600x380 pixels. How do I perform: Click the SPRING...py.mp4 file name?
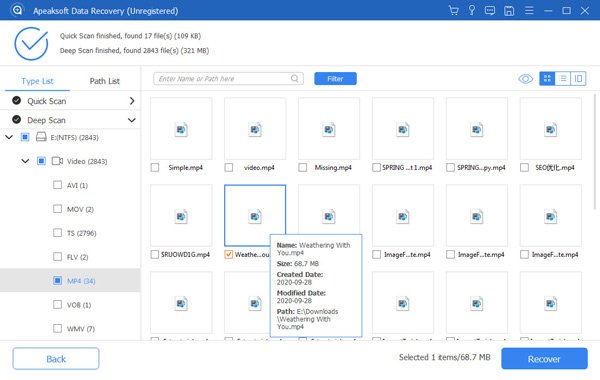point(481,168)
